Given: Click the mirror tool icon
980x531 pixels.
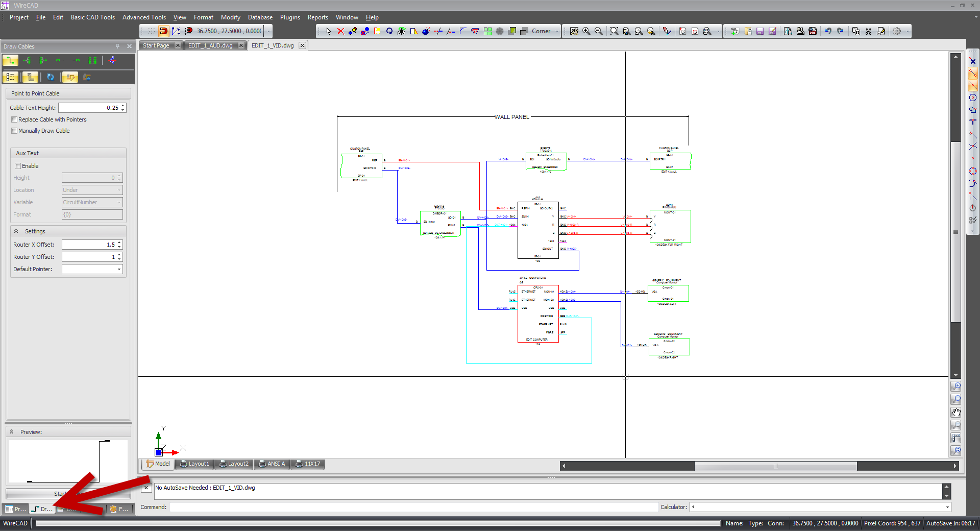Looking at the screenshot, I should tap(402, 31).
